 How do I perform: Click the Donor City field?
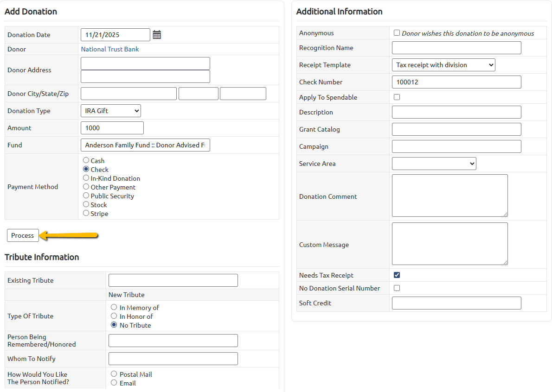129,94
